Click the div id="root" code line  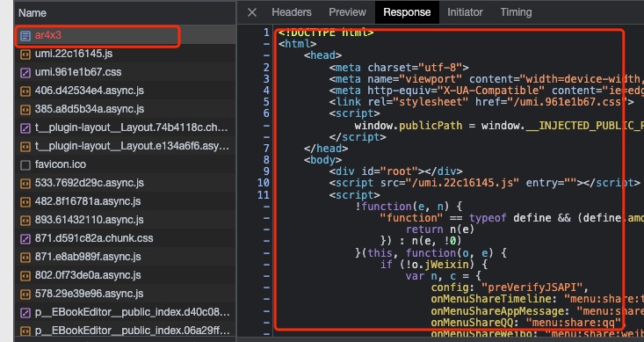[x=395, y=171]
